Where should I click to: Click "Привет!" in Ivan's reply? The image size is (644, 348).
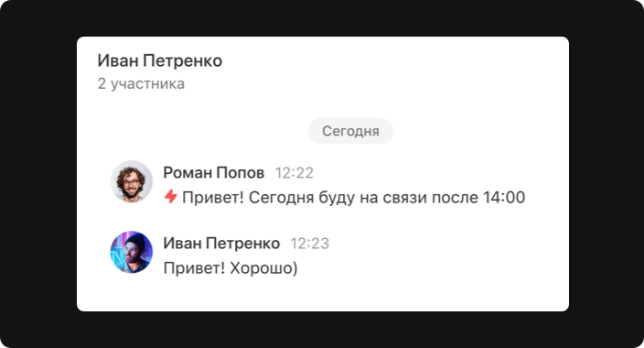[x=194, y=268]
